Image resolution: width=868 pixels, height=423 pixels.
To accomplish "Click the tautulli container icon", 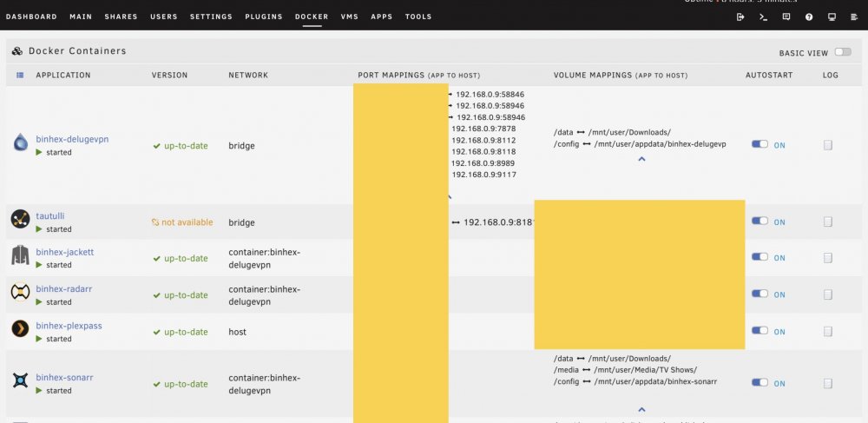I will tap(21, 219).
